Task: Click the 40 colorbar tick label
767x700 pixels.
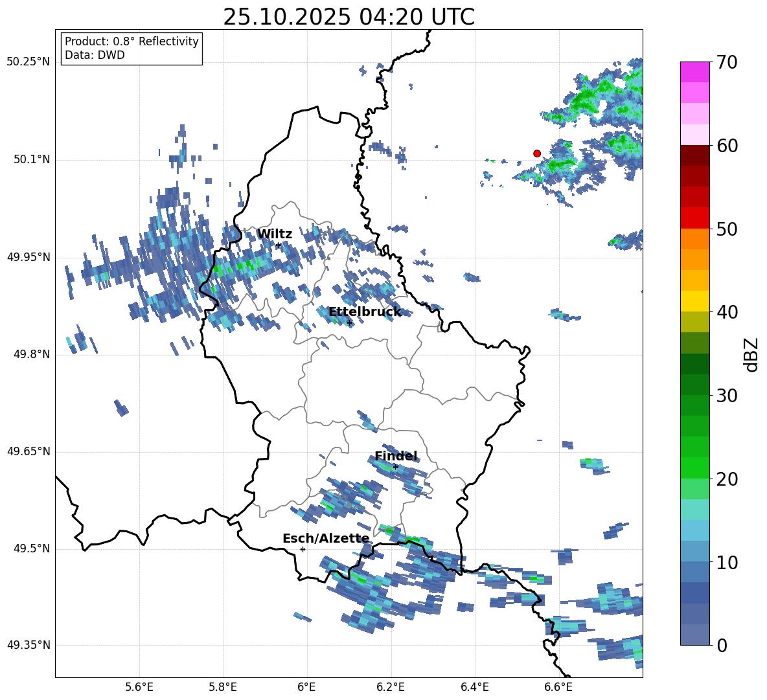Action: 727,312
